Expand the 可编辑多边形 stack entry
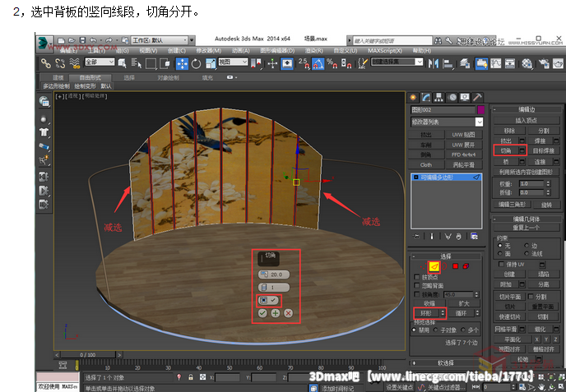 [x=416, y=178]
